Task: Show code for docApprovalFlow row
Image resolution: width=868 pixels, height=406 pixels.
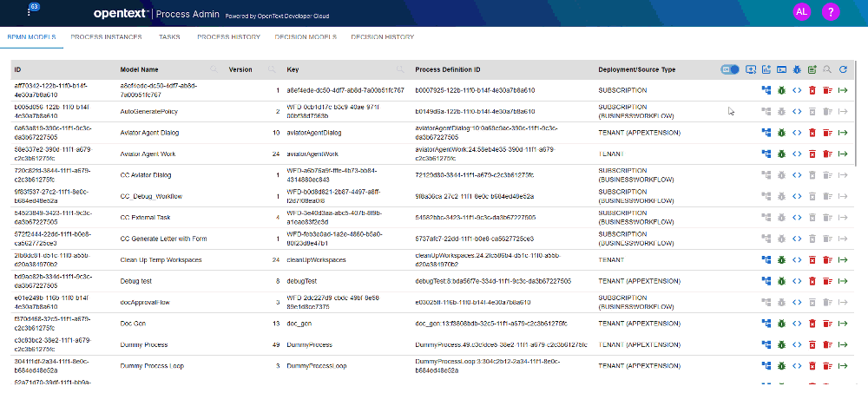Action: 797,302
